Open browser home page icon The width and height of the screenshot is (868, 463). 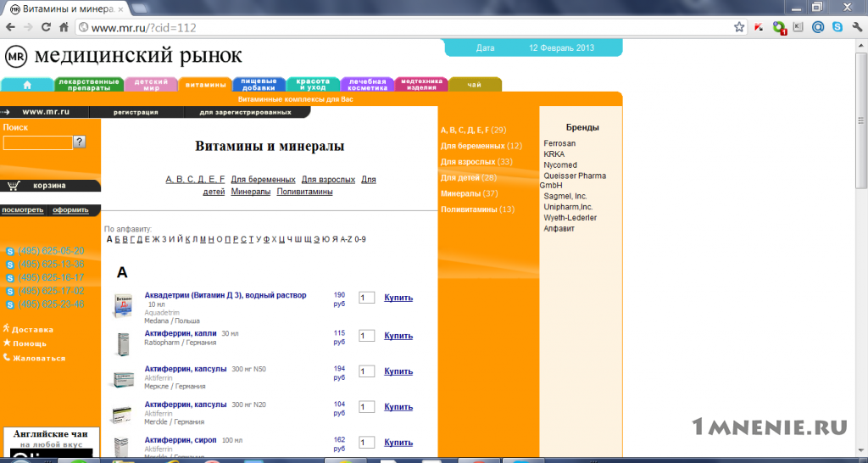(64, 27)
